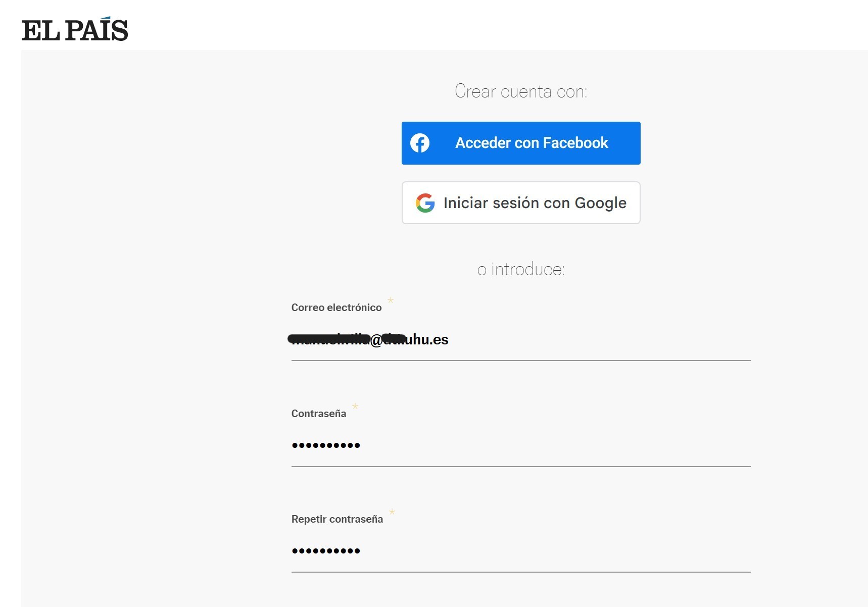Click the Crear cuenta con heading

point(521,91)
